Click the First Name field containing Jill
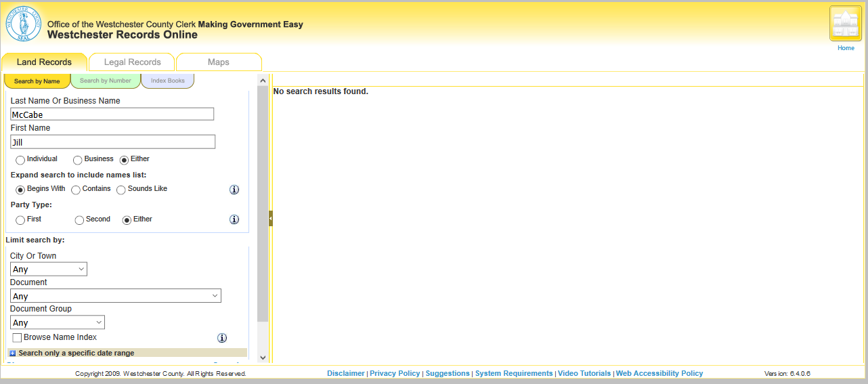 click(x=112, y=142)
